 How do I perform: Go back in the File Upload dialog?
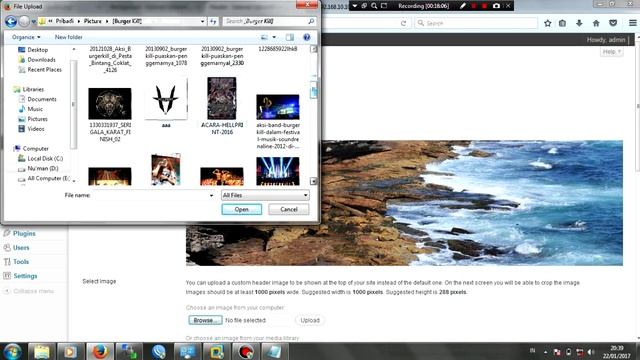coord(11,21)
